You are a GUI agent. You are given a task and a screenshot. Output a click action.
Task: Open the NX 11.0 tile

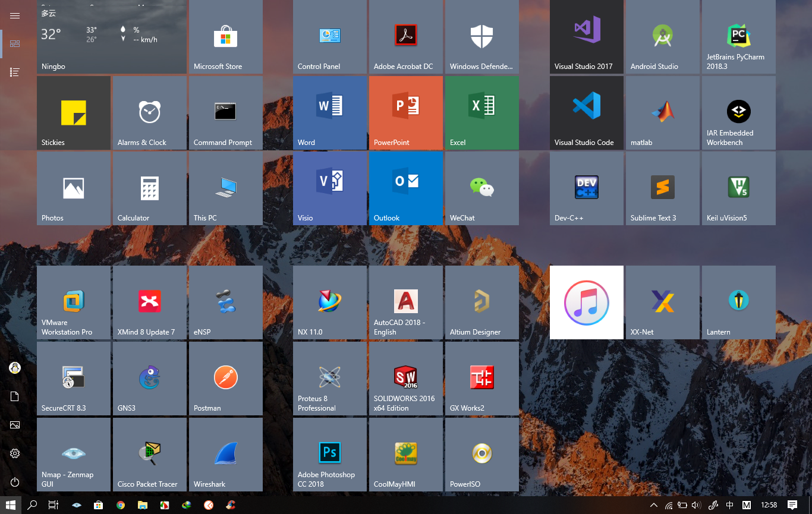(330, 302)
